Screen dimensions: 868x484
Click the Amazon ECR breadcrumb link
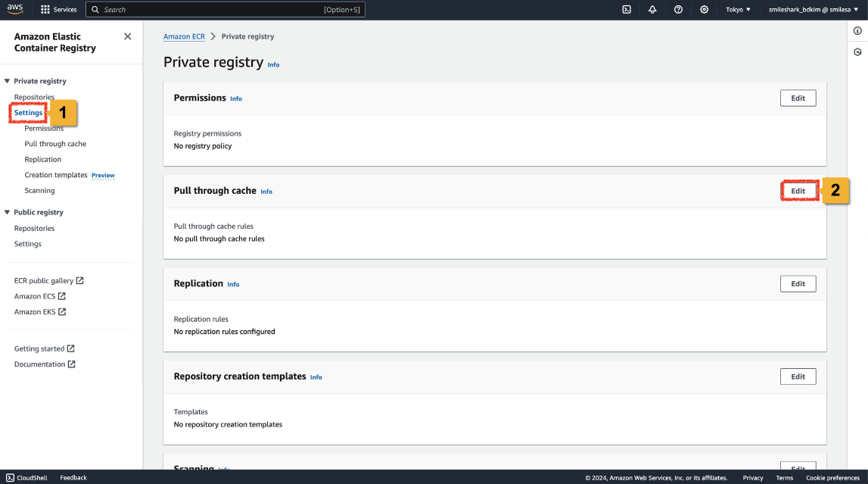(184, 36)
